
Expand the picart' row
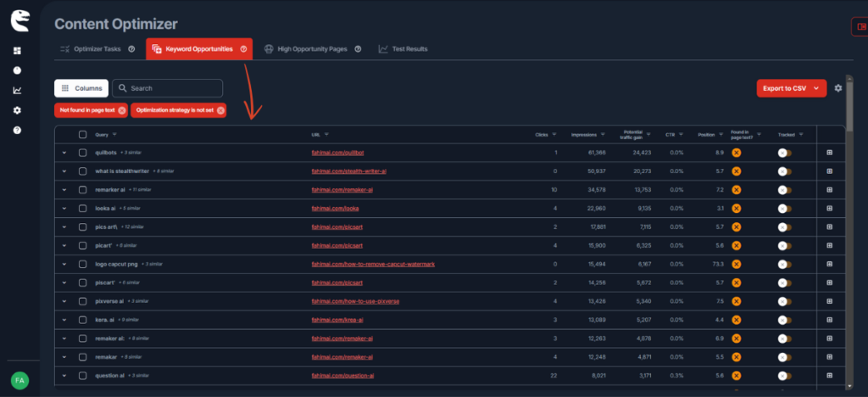pos(64,245)
